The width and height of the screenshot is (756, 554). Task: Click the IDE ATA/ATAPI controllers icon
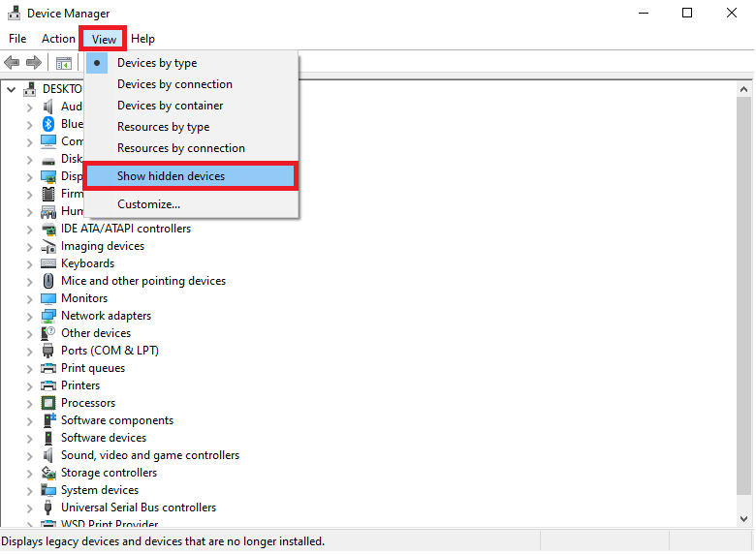(48, 229)
